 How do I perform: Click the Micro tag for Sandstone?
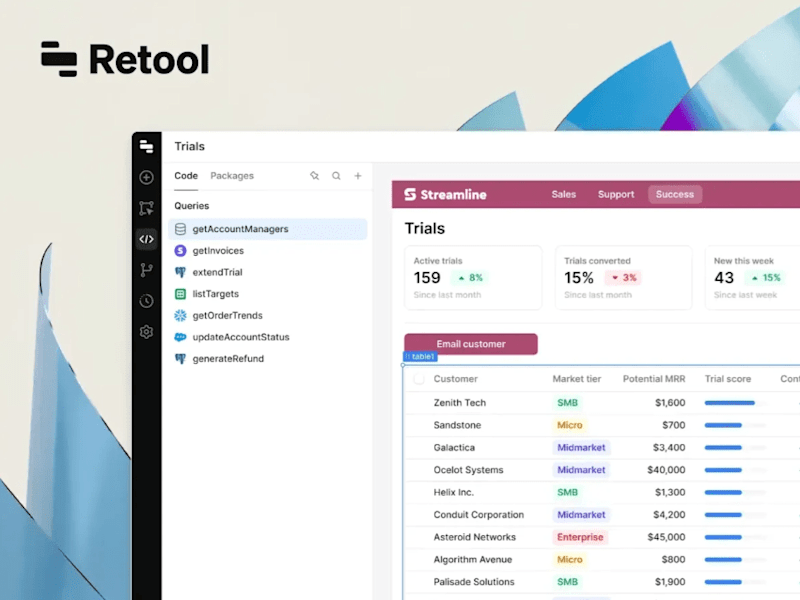coord(569,425)
